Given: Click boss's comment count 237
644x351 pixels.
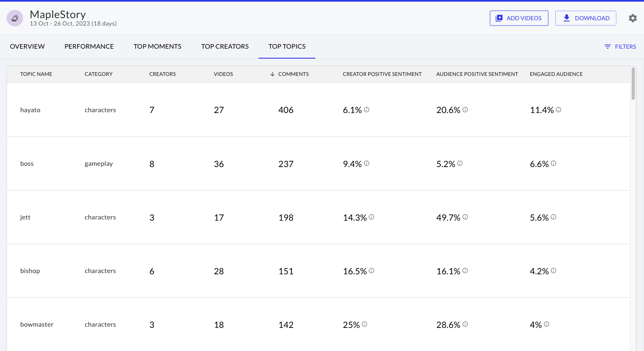Looking at the screenshot, I should [x=286, y=164].
